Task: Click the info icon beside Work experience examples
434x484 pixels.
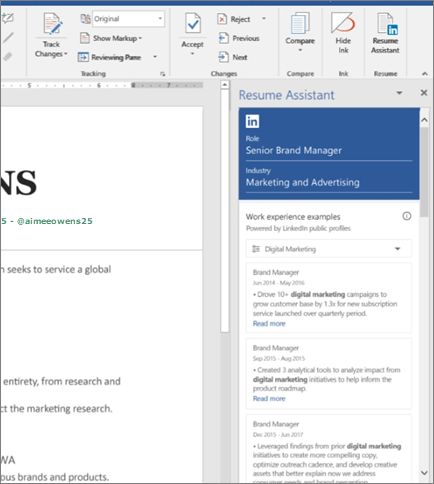Action: [407, 216]
